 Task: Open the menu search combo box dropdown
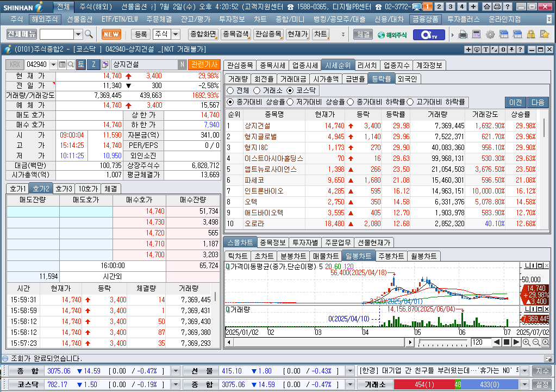78,34
